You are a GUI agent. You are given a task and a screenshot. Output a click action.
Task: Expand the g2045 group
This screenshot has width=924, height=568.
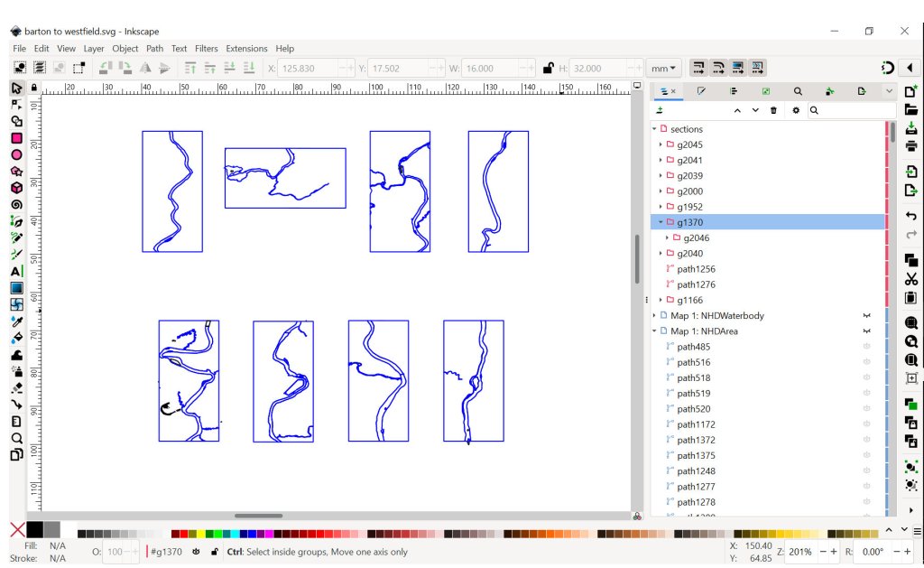point(661,144)
